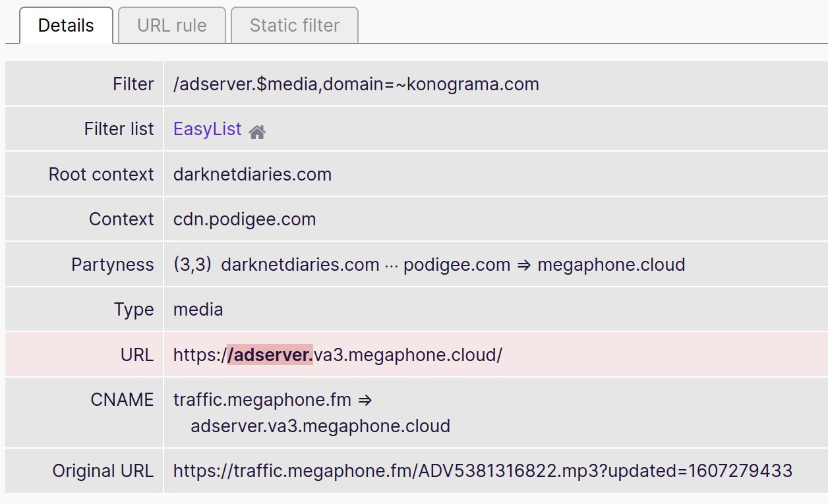Click the highlighted /adserver. match in URL
The image size is (828, 504).
[270, 354]
